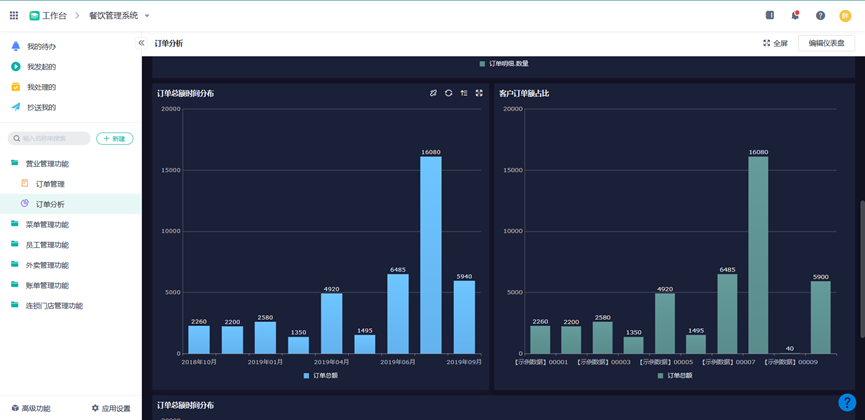
Task: Select 订单管理 in the sidebar
Action: (x=50, y=184)
